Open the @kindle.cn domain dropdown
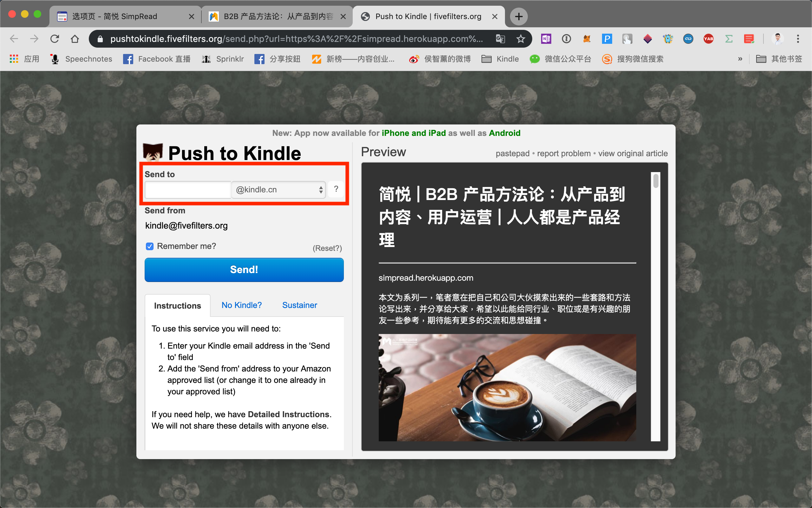Screen dimensions: 812x508 click(278, 190)
